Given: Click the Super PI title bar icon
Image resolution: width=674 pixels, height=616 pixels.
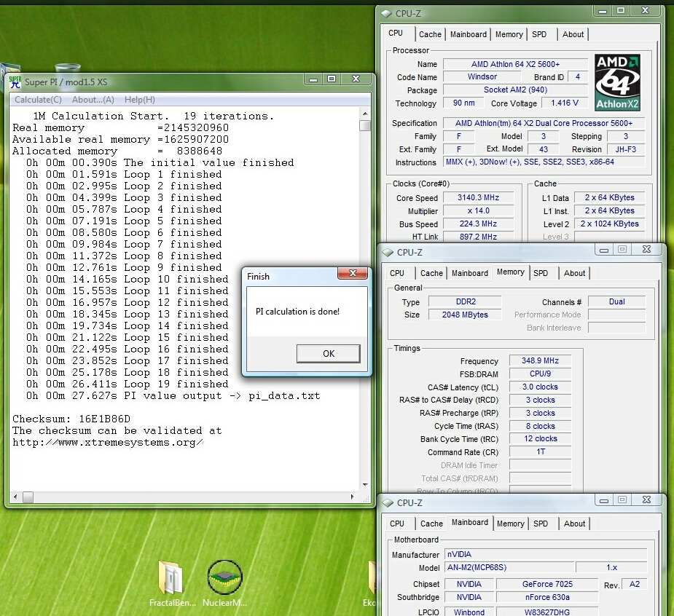Looking at the screenshot, I should [15, 82].
